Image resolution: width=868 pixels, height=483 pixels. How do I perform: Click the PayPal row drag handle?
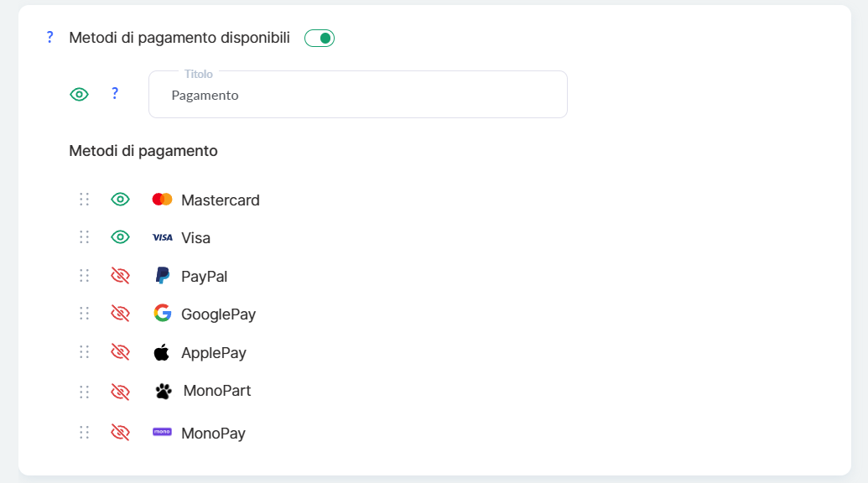(84, 276)
